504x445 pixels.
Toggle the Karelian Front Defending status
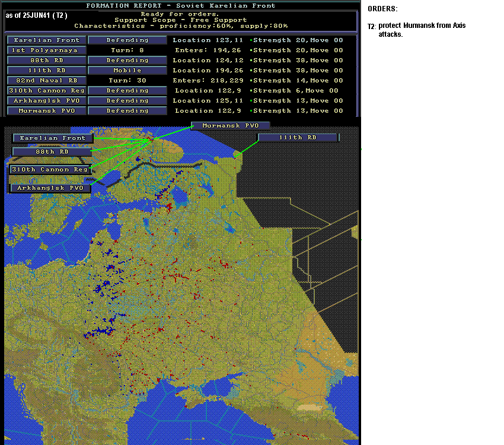(127, 40)
